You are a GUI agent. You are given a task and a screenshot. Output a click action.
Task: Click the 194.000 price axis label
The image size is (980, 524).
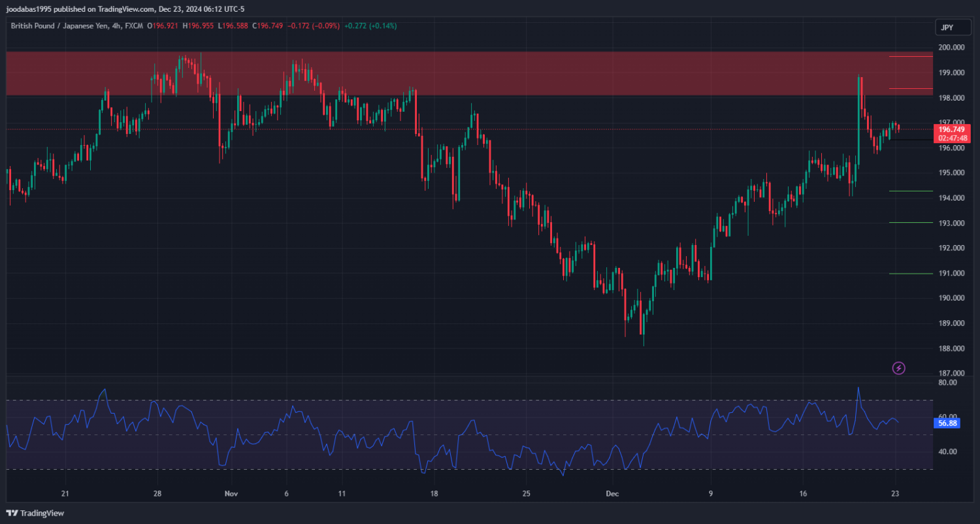pyautogui.click(x=952, y=198)
